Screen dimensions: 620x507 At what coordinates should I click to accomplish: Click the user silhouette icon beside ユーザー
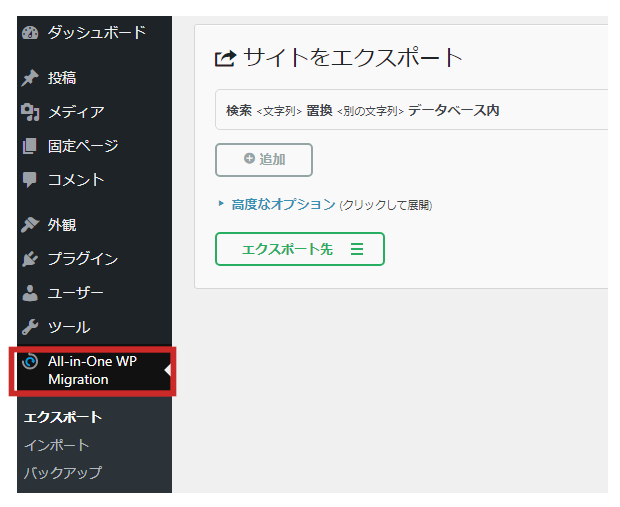pyautogui.click(x=30, y=293)
